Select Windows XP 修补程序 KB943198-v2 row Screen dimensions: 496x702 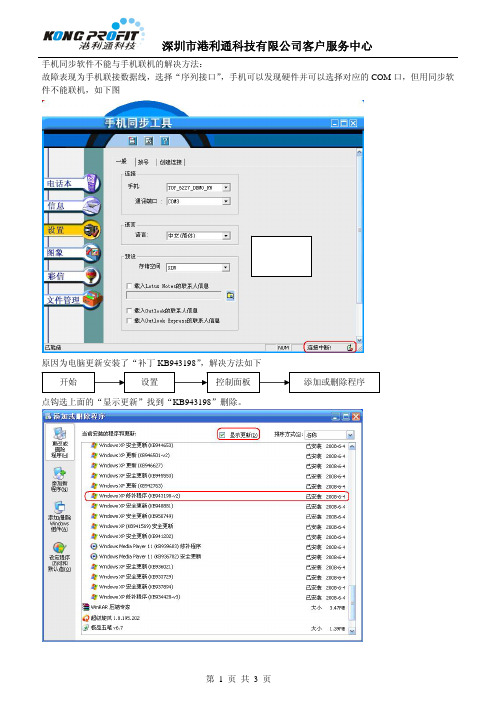click(217, 496)
